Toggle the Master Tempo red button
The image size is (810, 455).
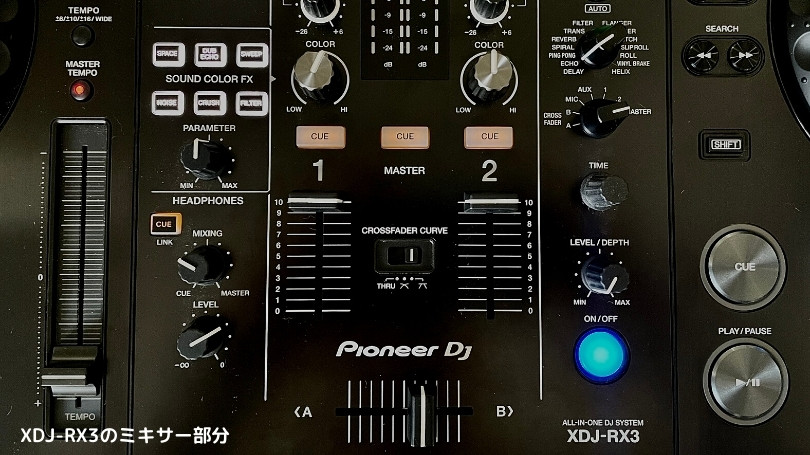click(80, 91)
